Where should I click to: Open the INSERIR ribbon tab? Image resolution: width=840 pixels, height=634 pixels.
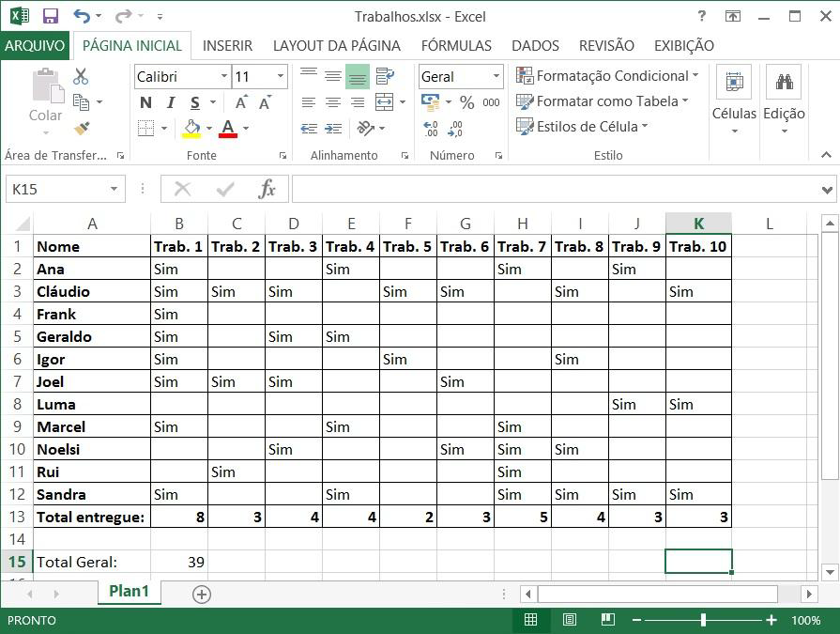pyautogui.click(x=227, y=45)
